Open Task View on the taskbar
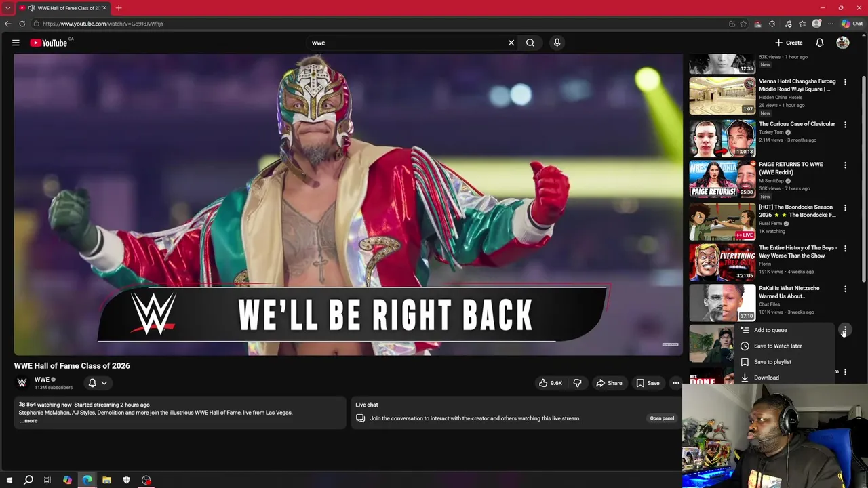The image size is (868, 488). tap(47, 480)
